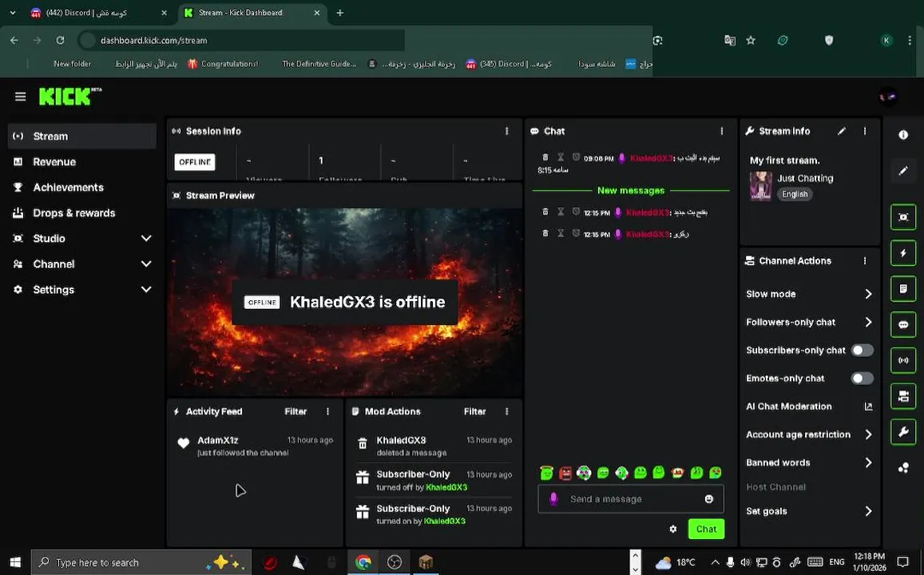Screen dimensions: 924x575
Task: Click Send a message input field
Action: tap(631, 499)
